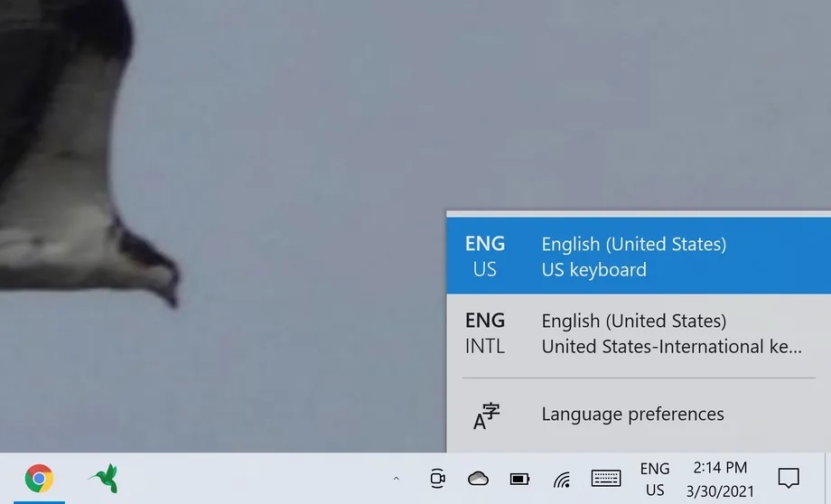This screenshot has height=504, width=831.
Task: Expand hidden tray icons with the chevron
Action: pos(396,479)
